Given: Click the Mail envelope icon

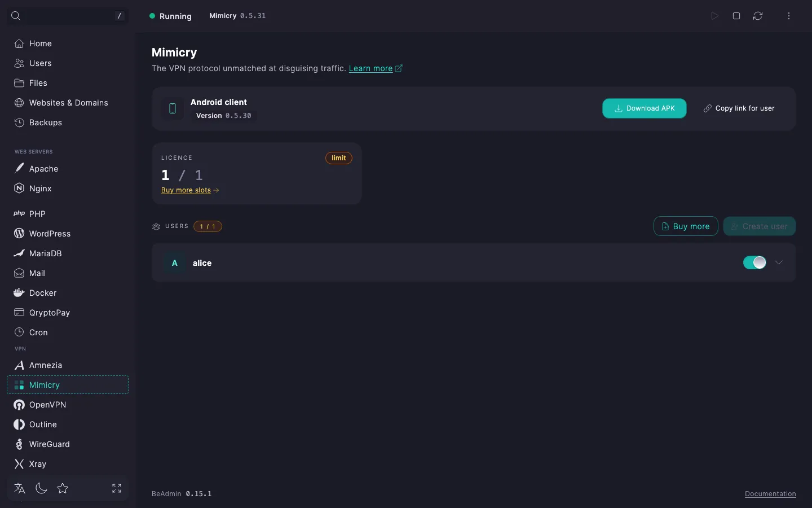Looking at the screenshot, I should (x=19, y=273).
